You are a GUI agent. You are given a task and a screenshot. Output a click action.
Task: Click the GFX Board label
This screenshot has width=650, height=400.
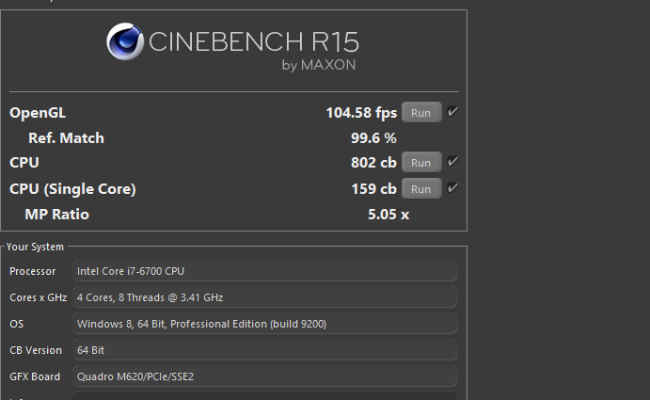(x=35, y=376)
